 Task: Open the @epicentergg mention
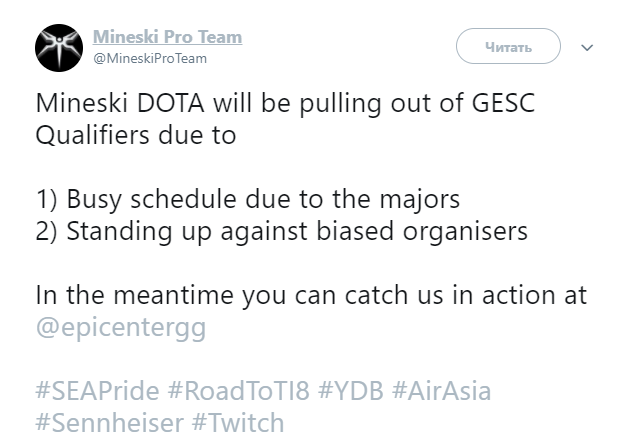[x=121, y=327]
